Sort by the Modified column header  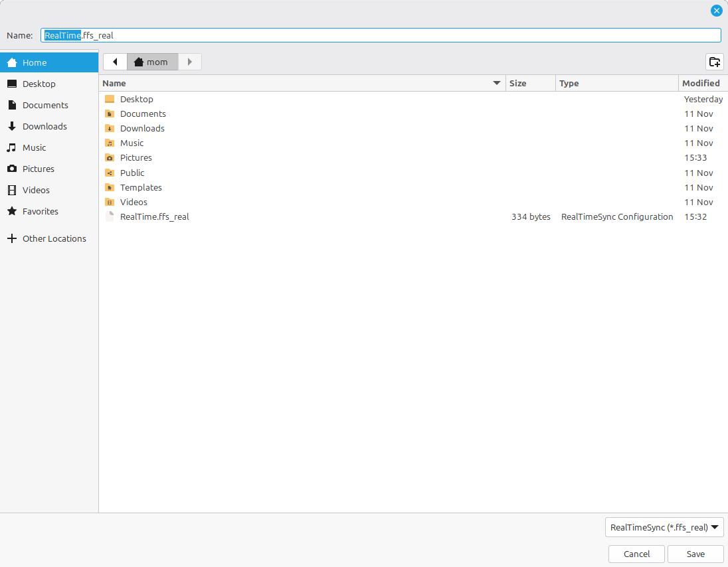click(703, 83)
